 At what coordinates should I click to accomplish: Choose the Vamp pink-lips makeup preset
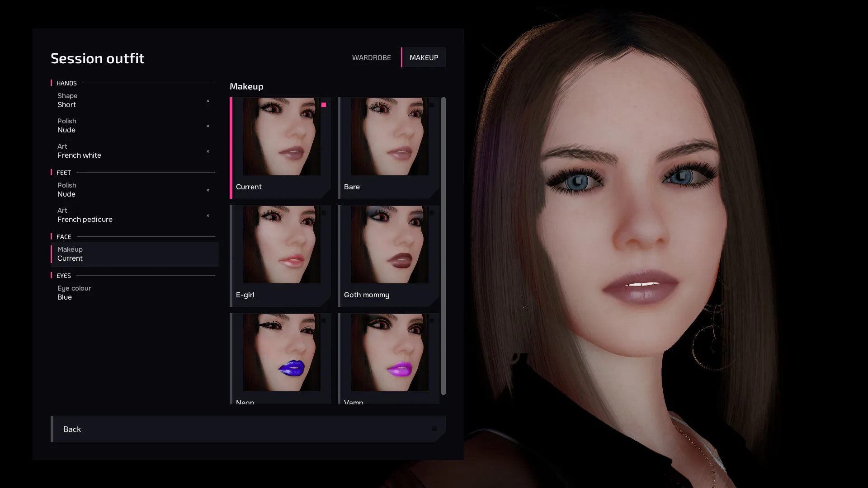(x=389, y=359)
